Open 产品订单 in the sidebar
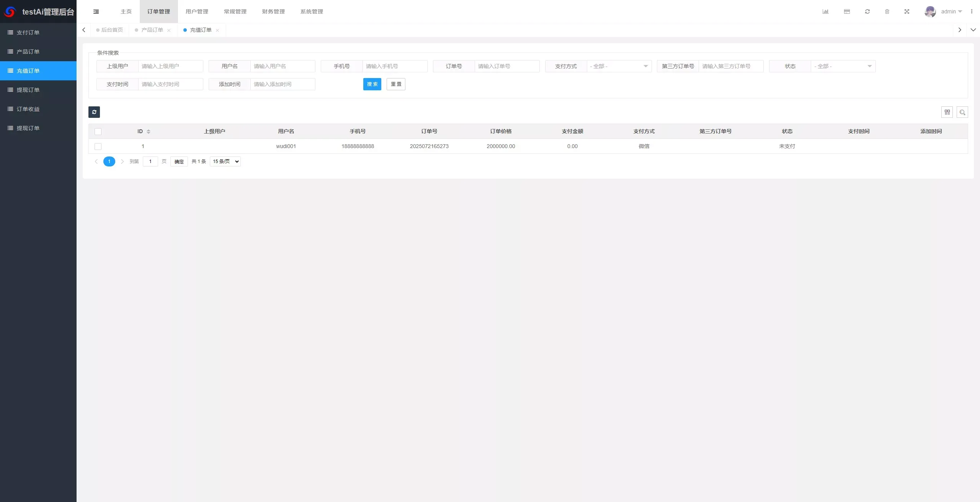This screenshot has height=502, width=980. [x=38, y=52]
